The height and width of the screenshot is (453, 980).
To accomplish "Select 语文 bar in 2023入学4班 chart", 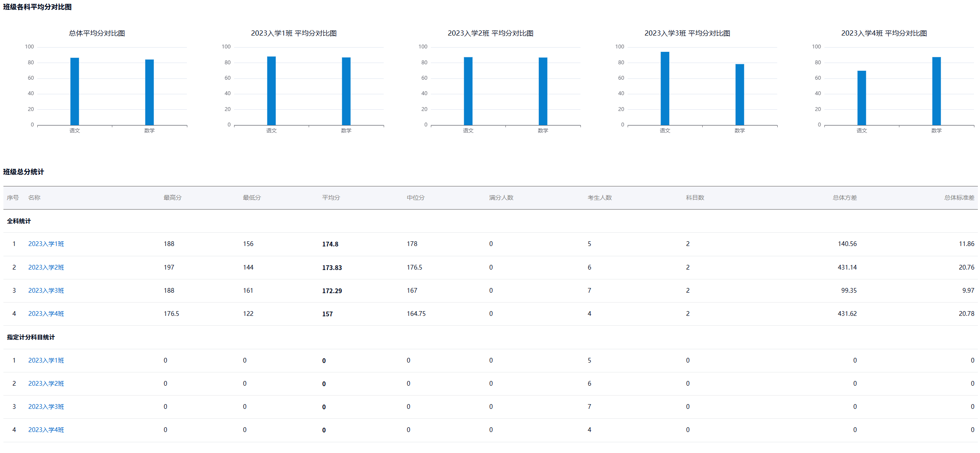I will [x=862, y=98].
